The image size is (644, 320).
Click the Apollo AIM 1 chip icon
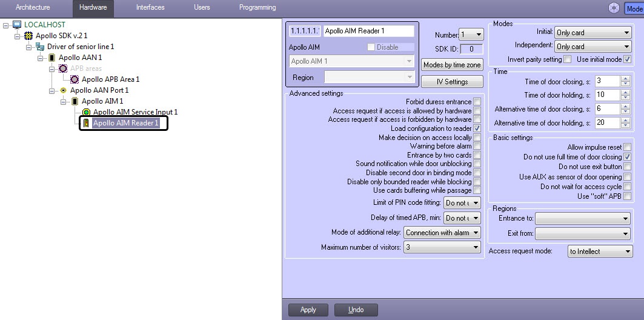click(75, 101)
